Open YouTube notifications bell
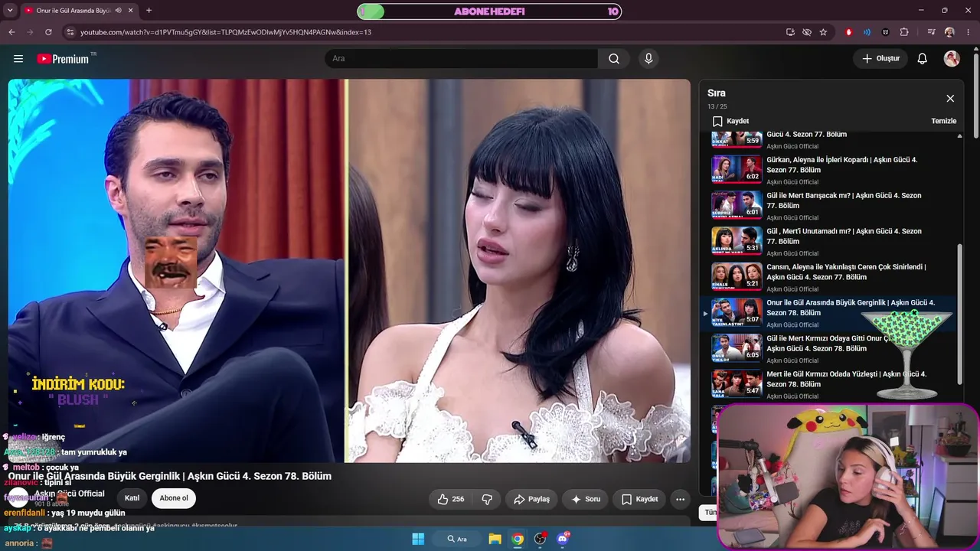This screenshot has height=551, width=980. tap(923, 59)
